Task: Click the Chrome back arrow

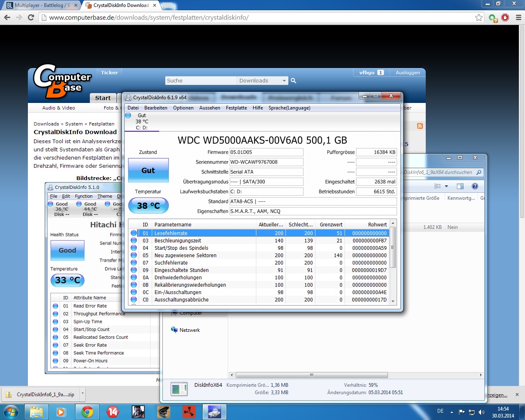Action: 7,18
